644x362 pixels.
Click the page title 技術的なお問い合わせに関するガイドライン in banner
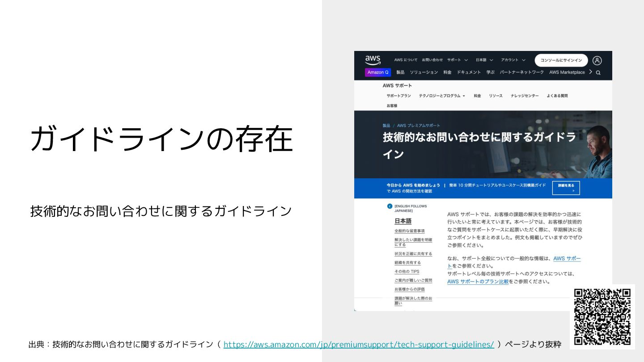click(479, 145)
